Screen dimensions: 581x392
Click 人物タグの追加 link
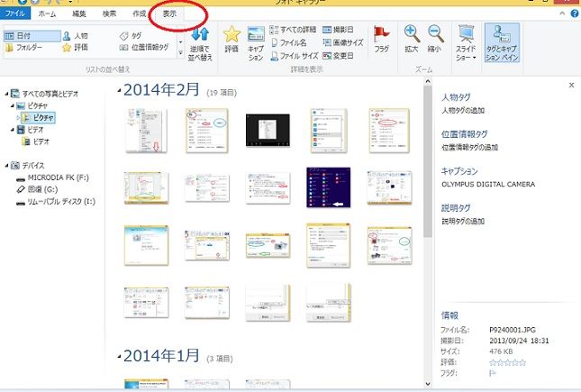[x=463, y=111]
